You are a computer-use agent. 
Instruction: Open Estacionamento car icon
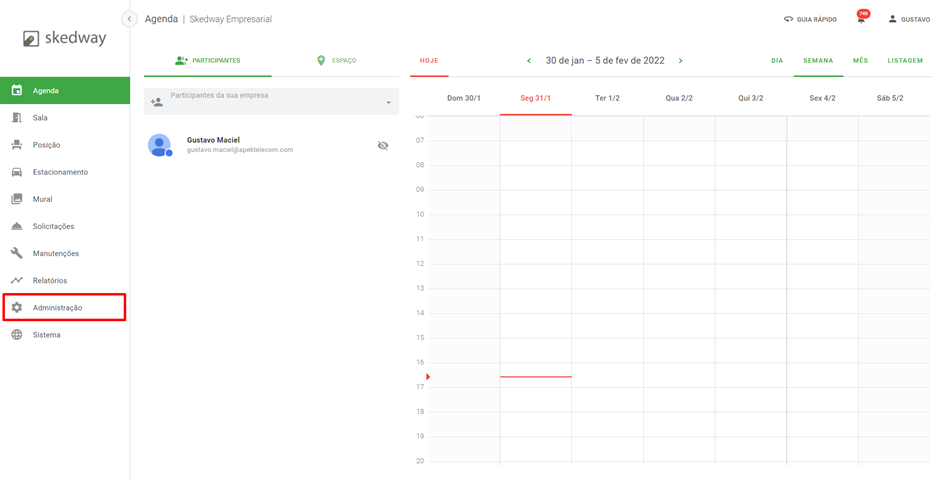coord(17,172)
